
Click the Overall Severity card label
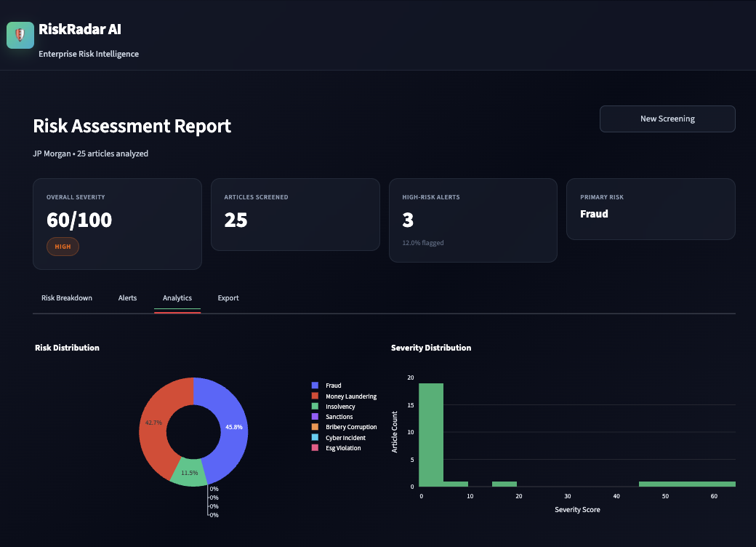[76, 197]
